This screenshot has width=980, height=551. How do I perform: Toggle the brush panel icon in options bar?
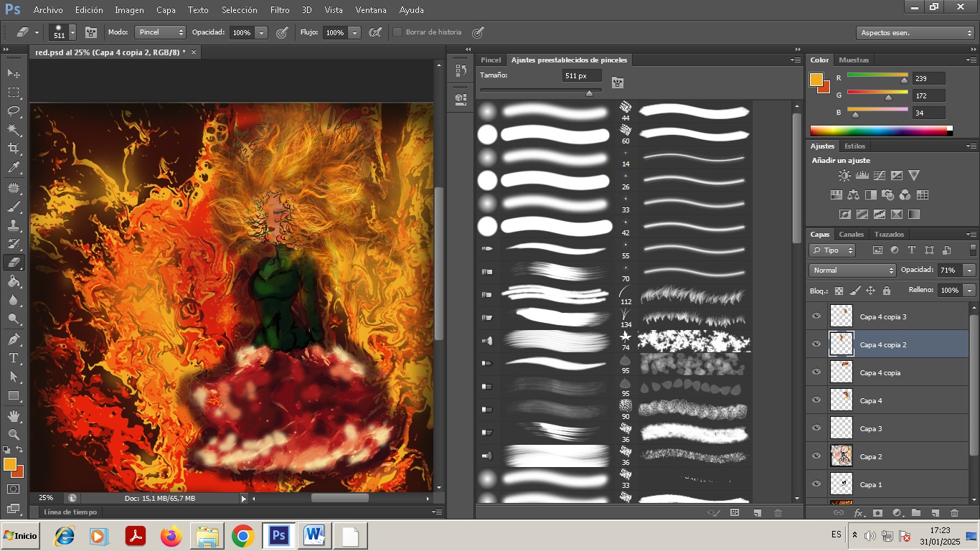[91, 32]
